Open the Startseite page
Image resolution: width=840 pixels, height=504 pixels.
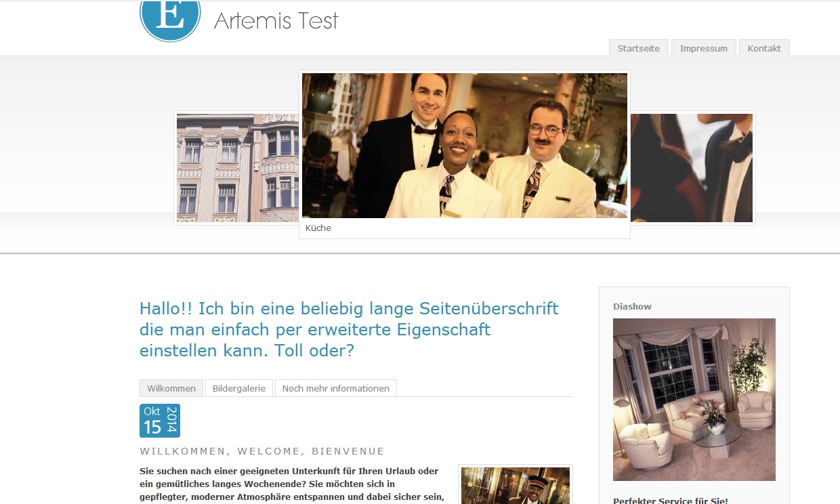637,47
